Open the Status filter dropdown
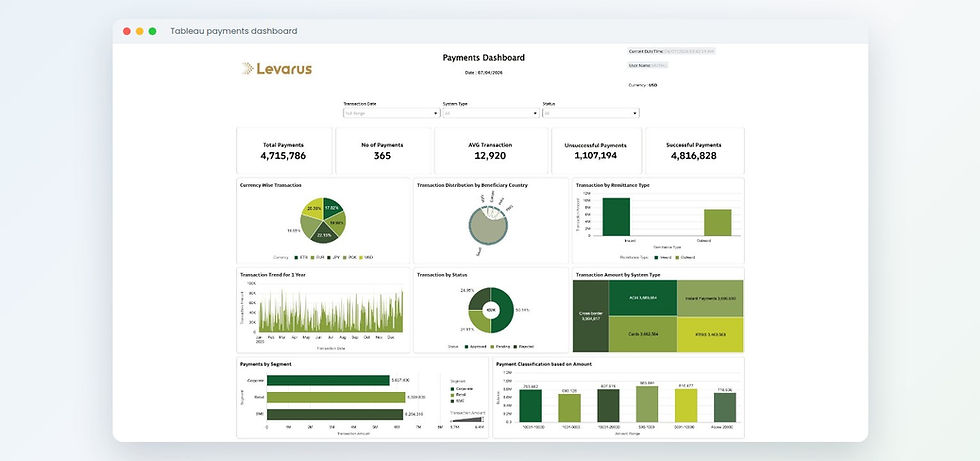 (591, 113)
